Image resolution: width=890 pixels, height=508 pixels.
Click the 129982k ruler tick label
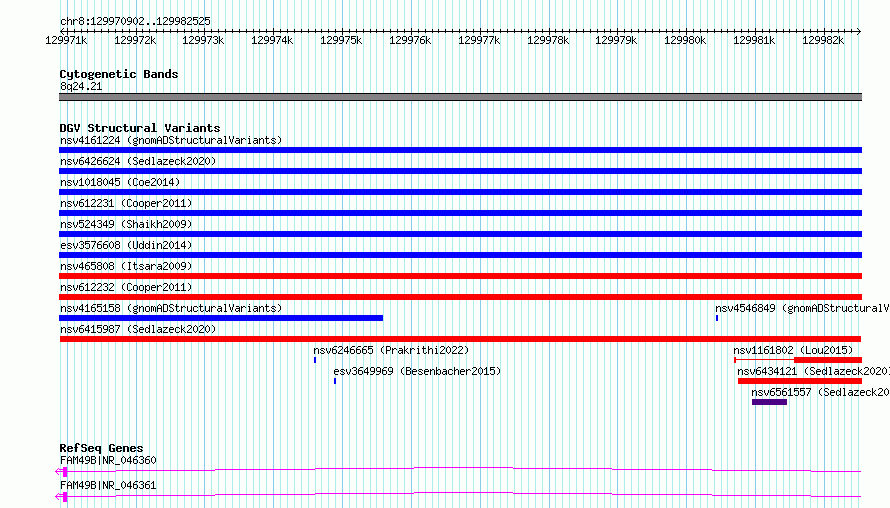pos(823,40)
